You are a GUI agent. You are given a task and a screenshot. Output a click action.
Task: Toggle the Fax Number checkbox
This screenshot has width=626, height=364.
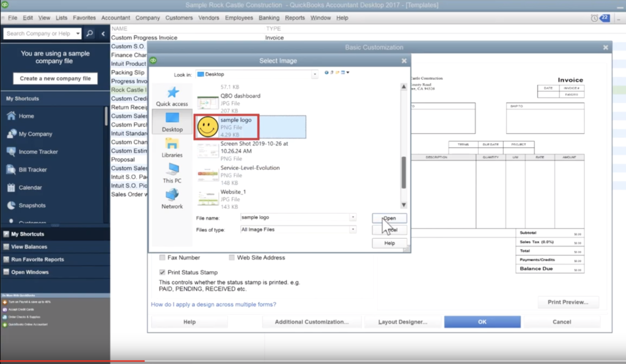[x=162, y=258]
